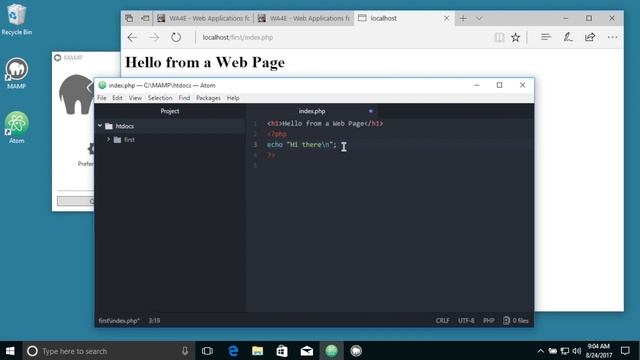Image resolution: width=640 pixels, height=360 pixels.
Task: Close the localhost tab
Action: (447, 18)
